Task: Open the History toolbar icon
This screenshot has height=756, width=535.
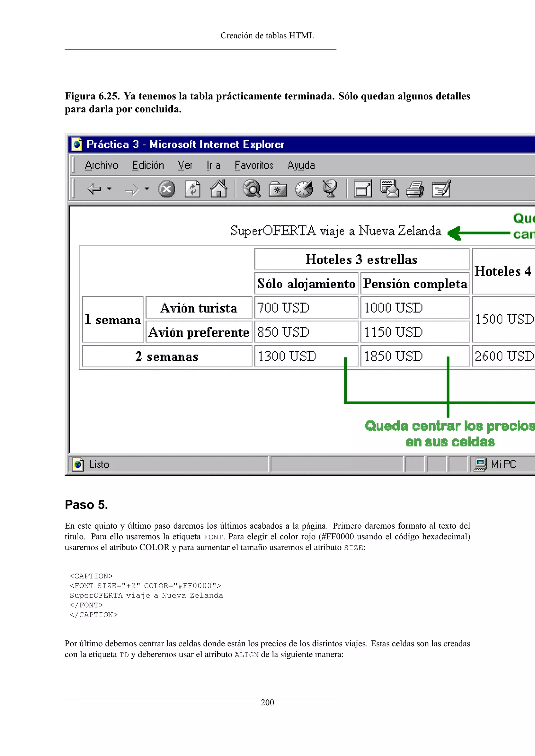Action: (303, 189)
